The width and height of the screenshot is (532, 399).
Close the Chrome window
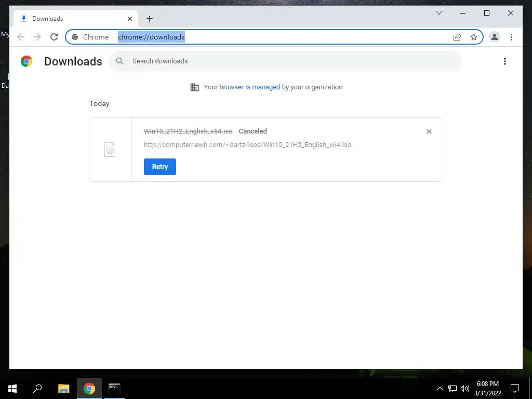[x=510, y=13]
